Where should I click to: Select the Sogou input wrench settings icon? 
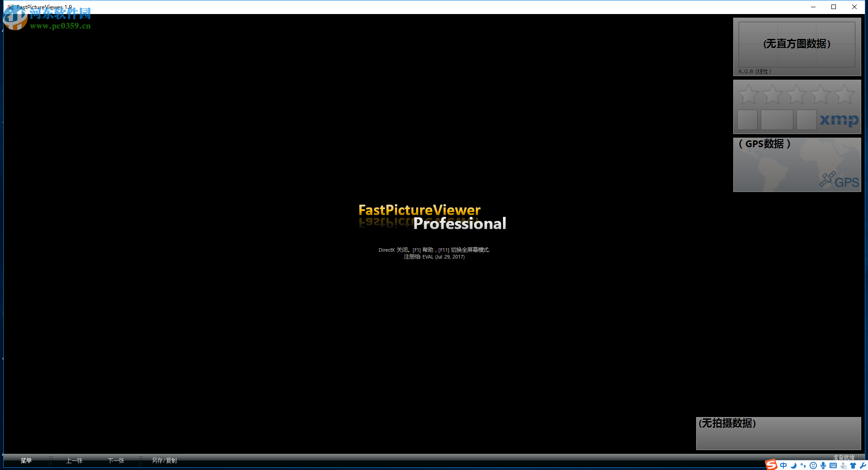[x=863, y=465]
